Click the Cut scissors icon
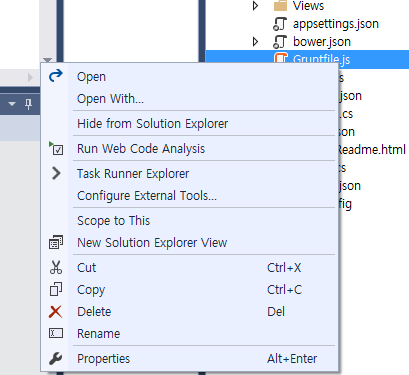Screen dimensions: 409x375 56,267
